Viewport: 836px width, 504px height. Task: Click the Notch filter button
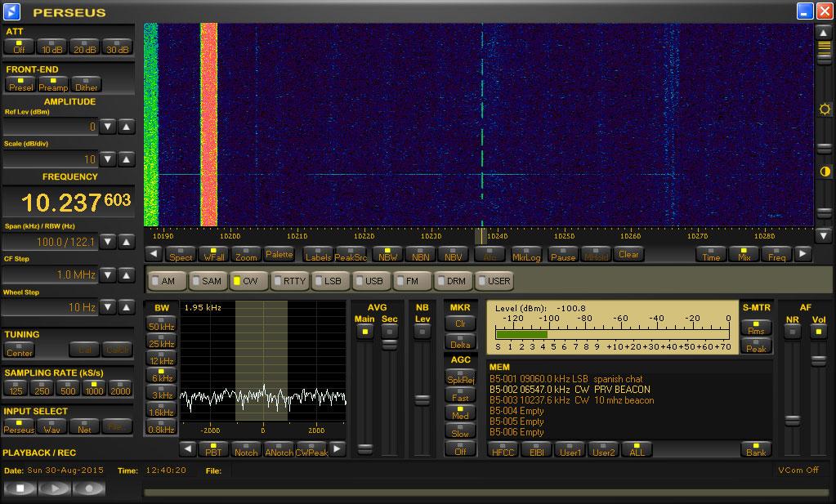coord(246,449)
